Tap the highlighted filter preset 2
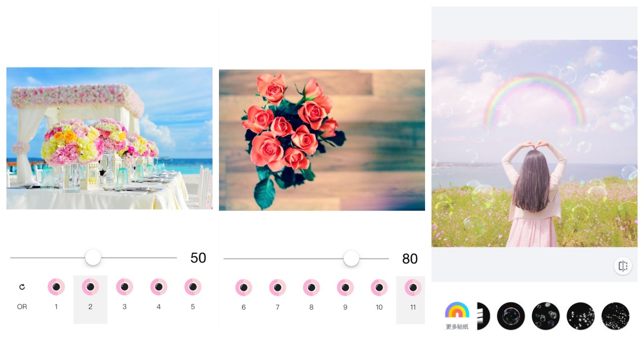Screen dimensions: 644x337 click(90, 299)
